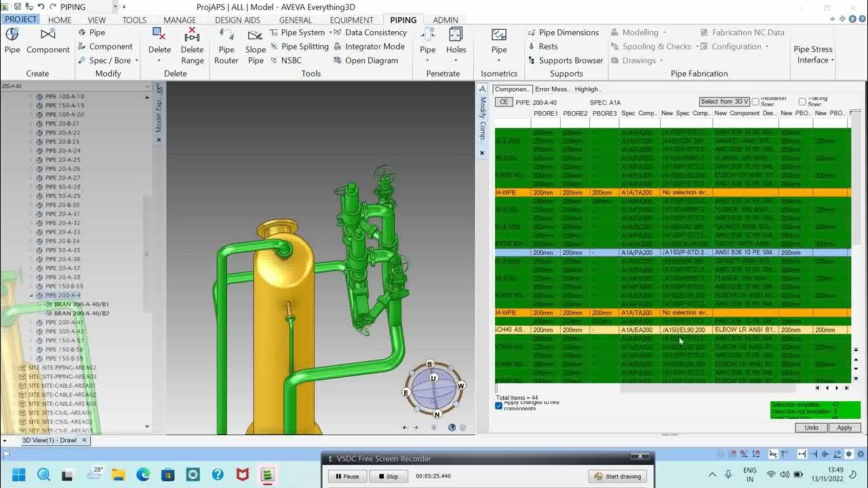The width and height of the screenshot is (868, 488).
Task: Open the Rests support tool
Action: tap(543, 46)
